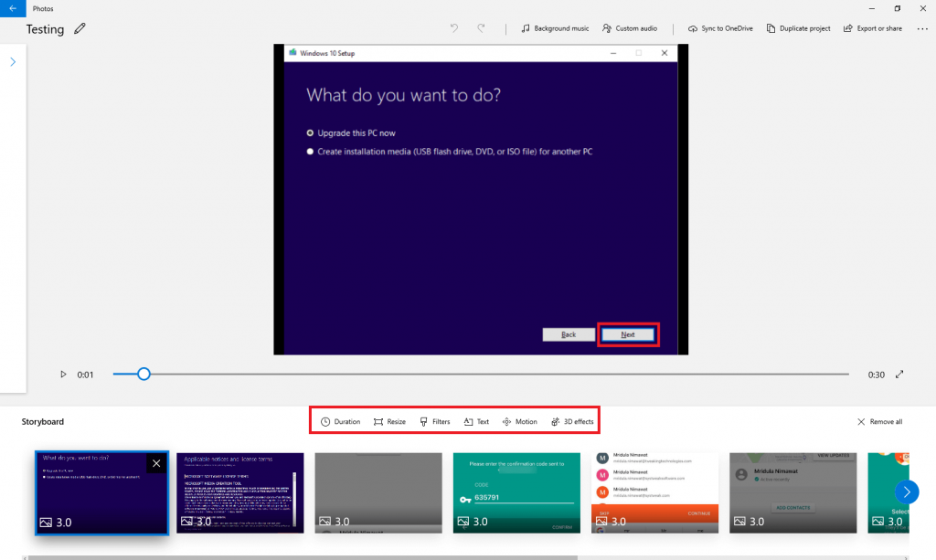Click the storyboard horizontal scrollbar
Screen dimensions: 936x560
(303, 557)
